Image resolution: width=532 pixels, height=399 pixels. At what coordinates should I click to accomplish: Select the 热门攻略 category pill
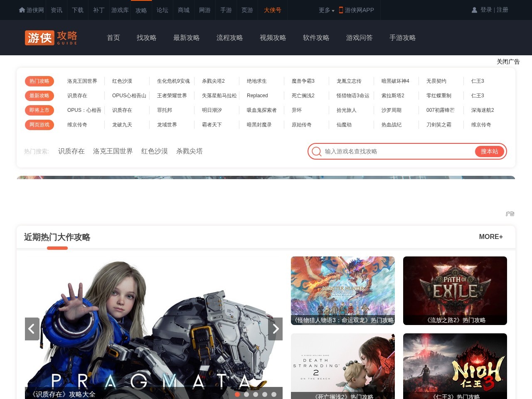[39, 81]
